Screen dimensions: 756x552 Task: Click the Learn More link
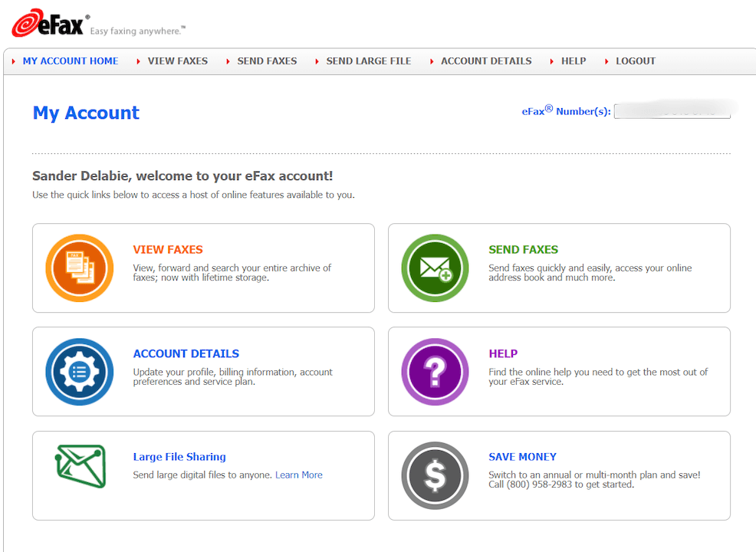pyautogui.click(x=298, y=475)
